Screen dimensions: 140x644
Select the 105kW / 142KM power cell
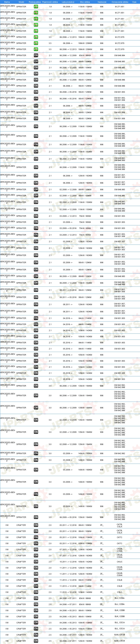tap(85, 562)
